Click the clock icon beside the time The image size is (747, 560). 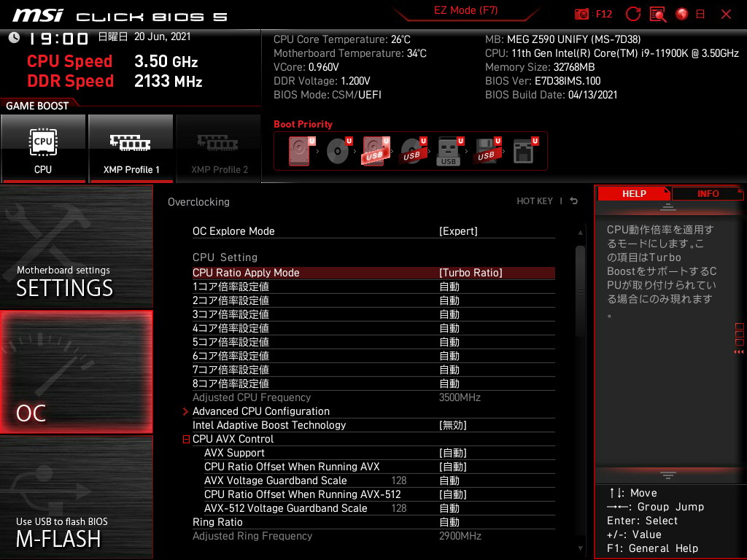point(15,37)
